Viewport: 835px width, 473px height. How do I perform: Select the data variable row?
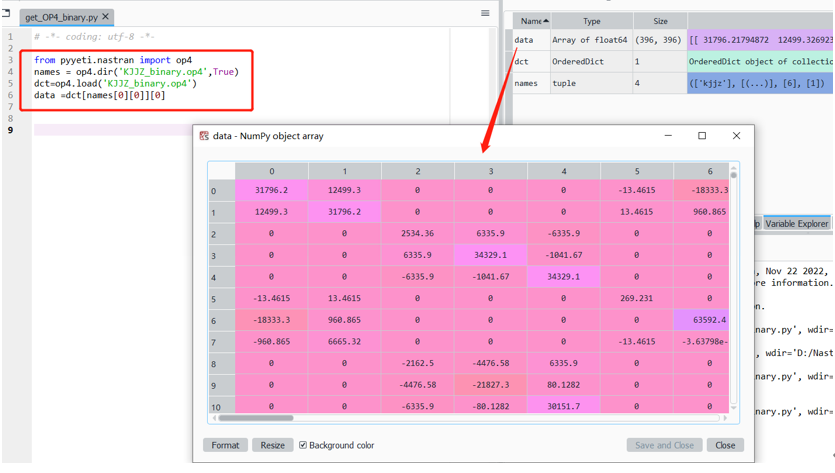point(672,40)
